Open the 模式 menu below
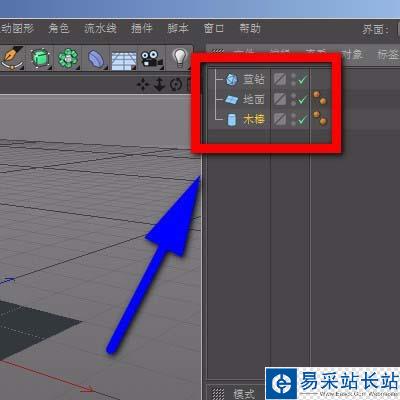The width and height of the screenshot is (400, 400). pyautogui.click(x=244, y=394)
